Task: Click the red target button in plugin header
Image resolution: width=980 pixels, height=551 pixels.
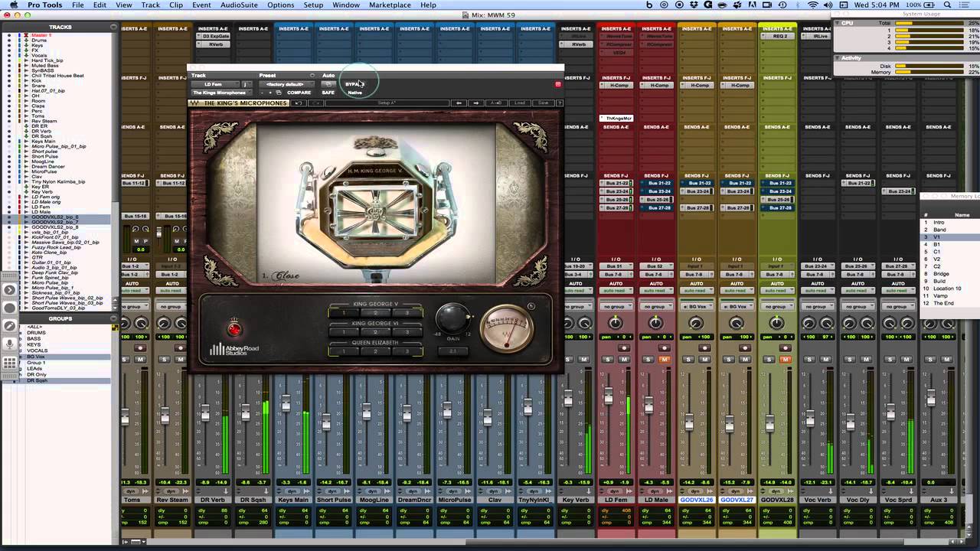Action: pyautogui.click(x=558, y=84)
